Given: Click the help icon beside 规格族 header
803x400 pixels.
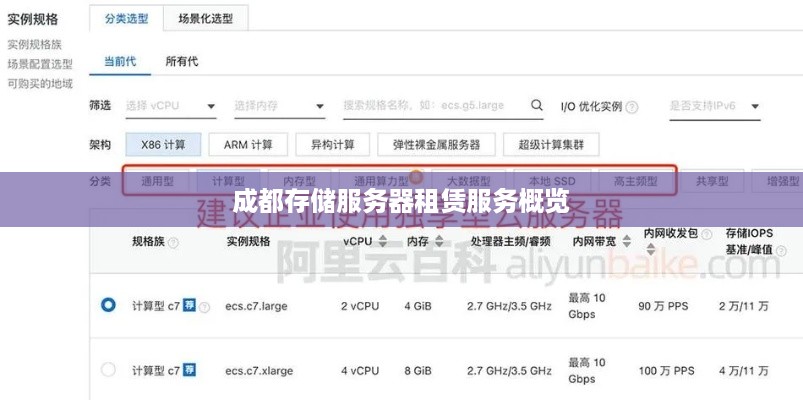Looking at the screenshot, I should (x=173, y=242).
